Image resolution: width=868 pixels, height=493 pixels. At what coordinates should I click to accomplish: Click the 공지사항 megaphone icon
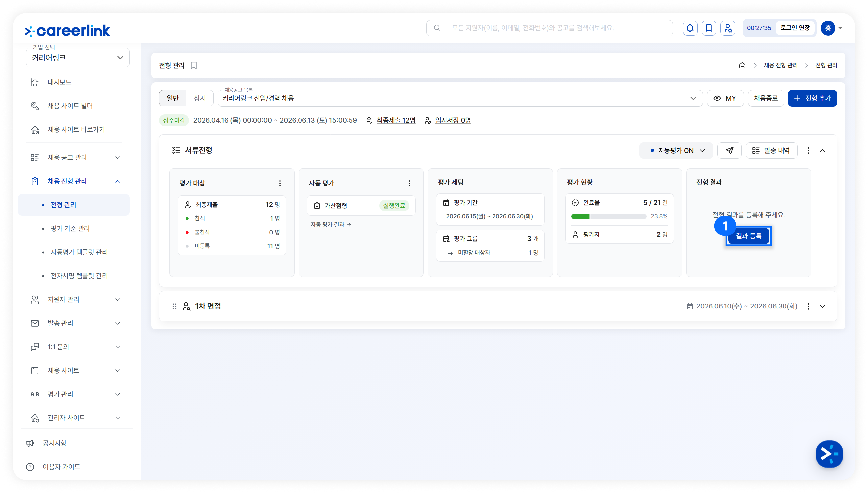[x=30, y=443]
